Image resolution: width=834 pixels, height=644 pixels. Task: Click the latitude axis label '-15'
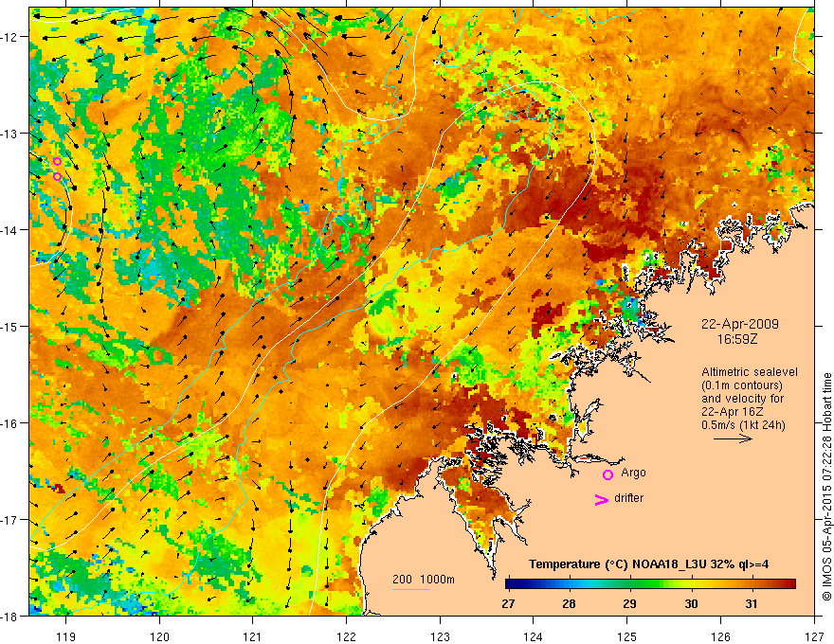[10, 326]
